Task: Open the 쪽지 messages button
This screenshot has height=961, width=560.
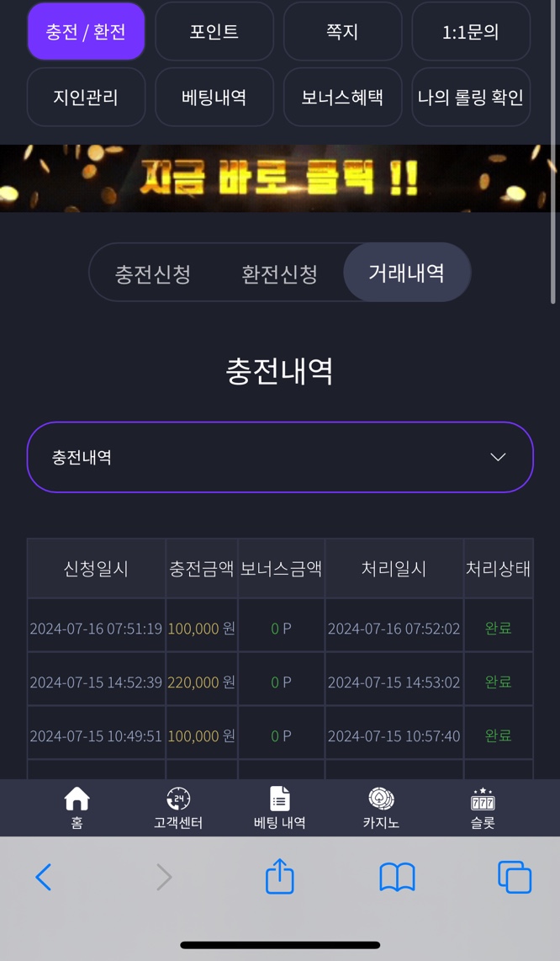Action: 342,31
